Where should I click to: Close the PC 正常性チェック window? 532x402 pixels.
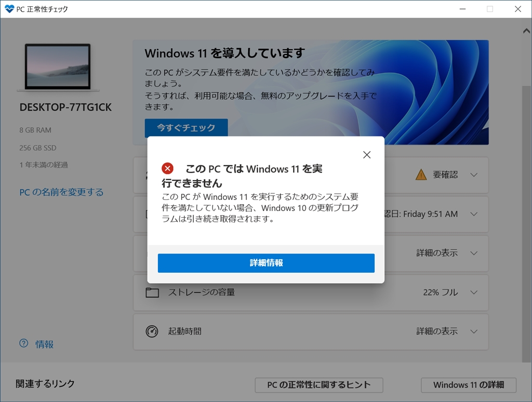[x=518, y=9]
